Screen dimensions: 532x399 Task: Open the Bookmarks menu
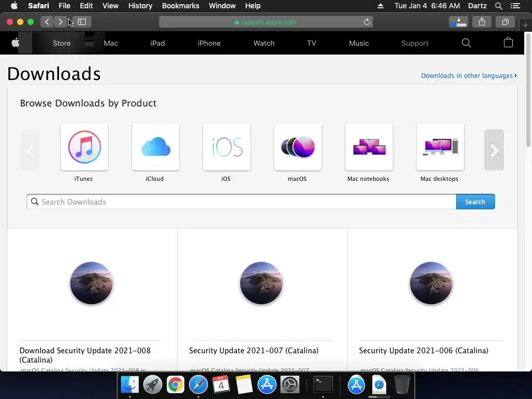pyautogui.click(x=180, y=6)
